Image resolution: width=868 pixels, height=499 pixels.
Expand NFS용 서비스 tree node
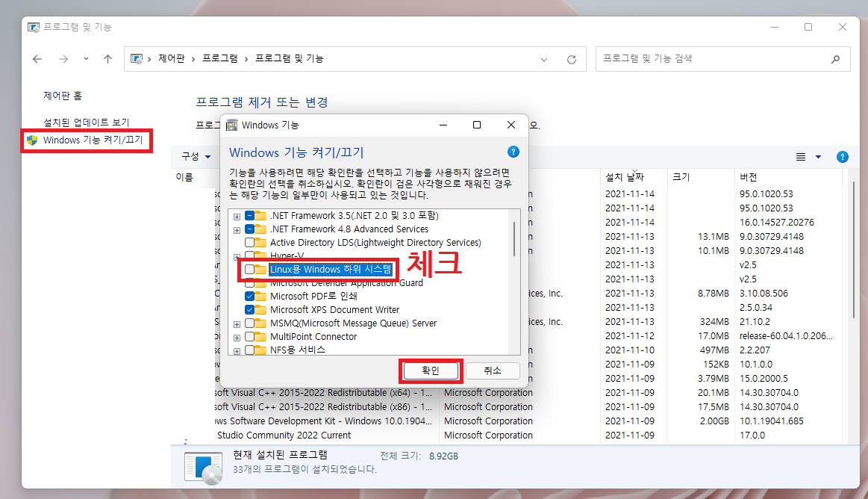pos(237,351)
